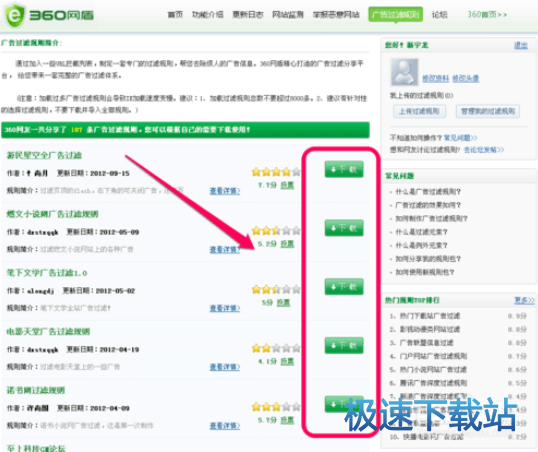Open FAQ 什么是过滤元素?
Viewport: 538px width, 452px height.
(421, 232)
